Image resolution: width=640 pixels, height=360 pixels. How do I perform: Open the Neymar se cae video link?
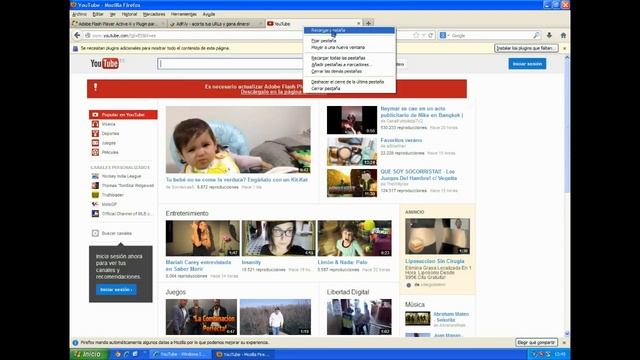pos(422,112)
